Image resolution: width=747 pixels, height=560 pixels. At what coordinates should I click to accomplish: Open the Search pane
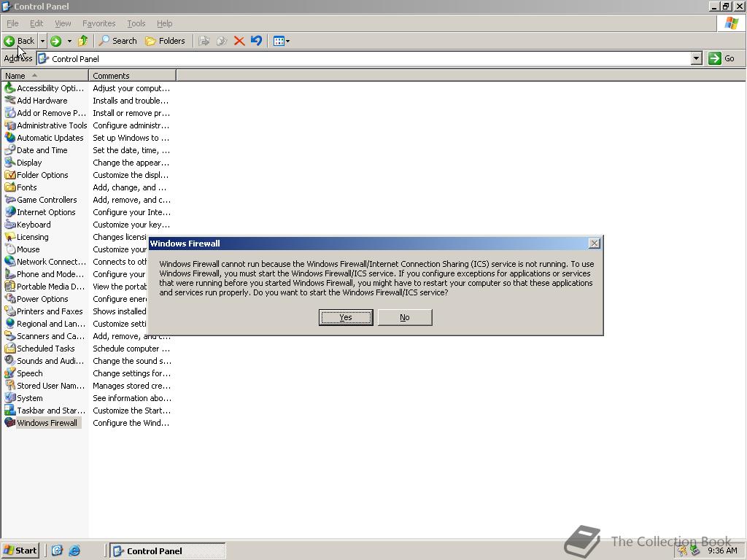[117, 41]
